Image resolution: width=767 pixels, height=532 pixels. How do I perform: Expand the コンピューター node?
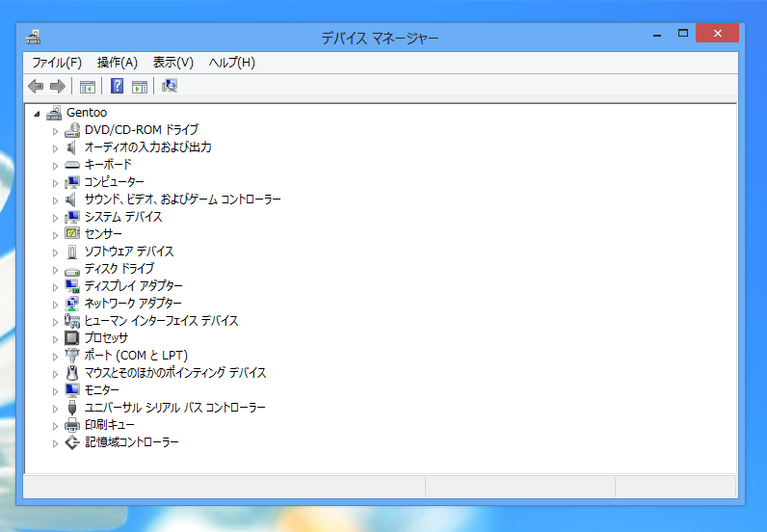point(55,183)
